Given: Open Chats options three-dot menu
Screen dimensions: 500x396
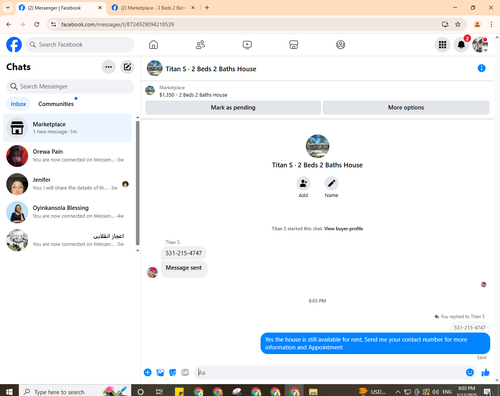Looking at the screenshot, I should (x=108, y=67).
